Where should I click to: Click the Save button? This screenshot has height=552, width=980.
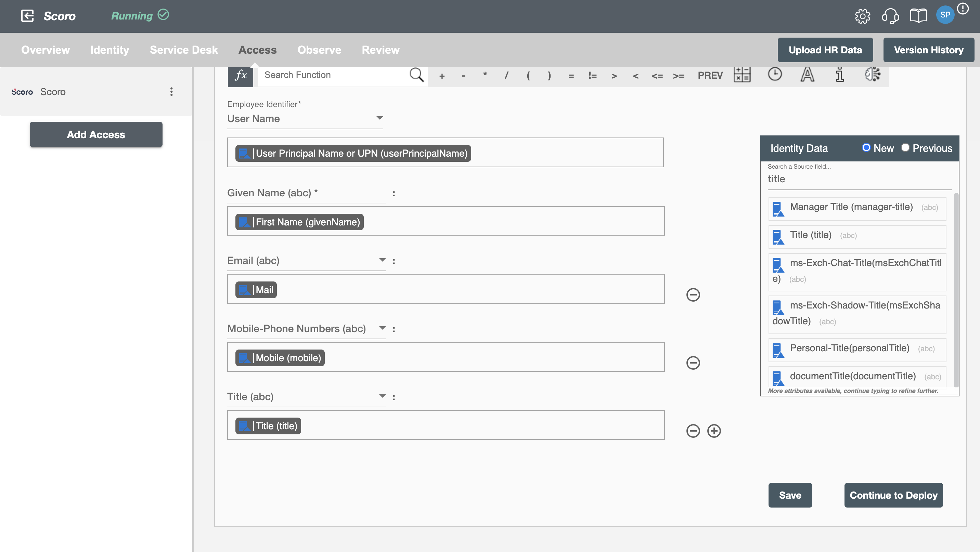point(789,495)
